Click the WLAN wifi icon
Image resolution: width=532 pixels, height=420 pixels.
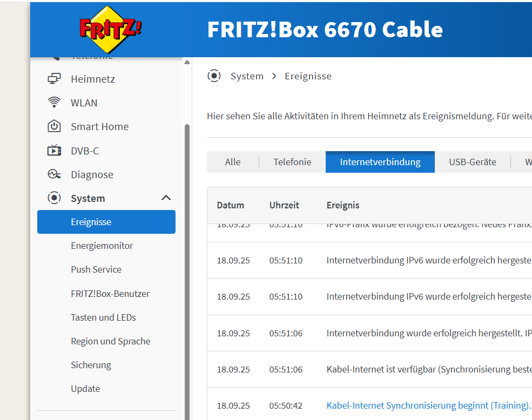[54, 103]
